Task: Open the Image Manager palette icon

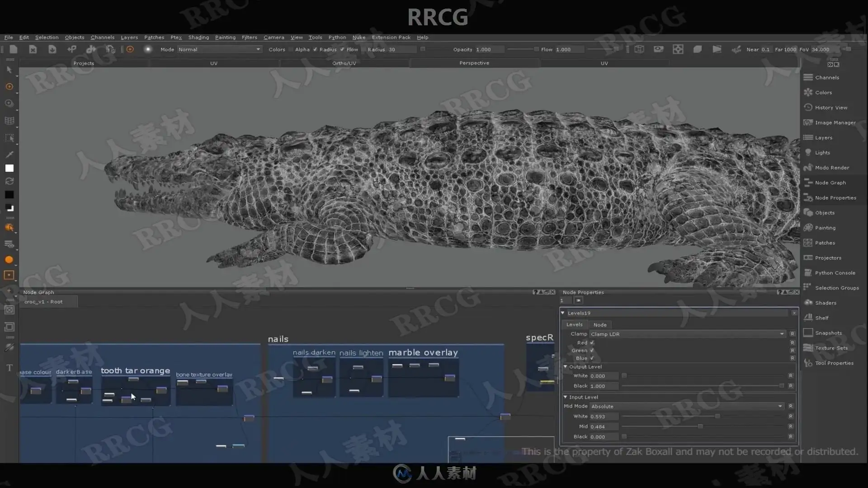Action: coord(808,122)
